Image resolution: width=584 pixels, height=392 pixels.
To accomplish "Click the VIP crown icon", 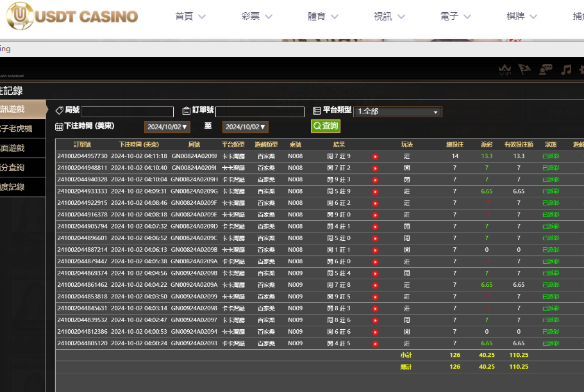I will 504,69.
